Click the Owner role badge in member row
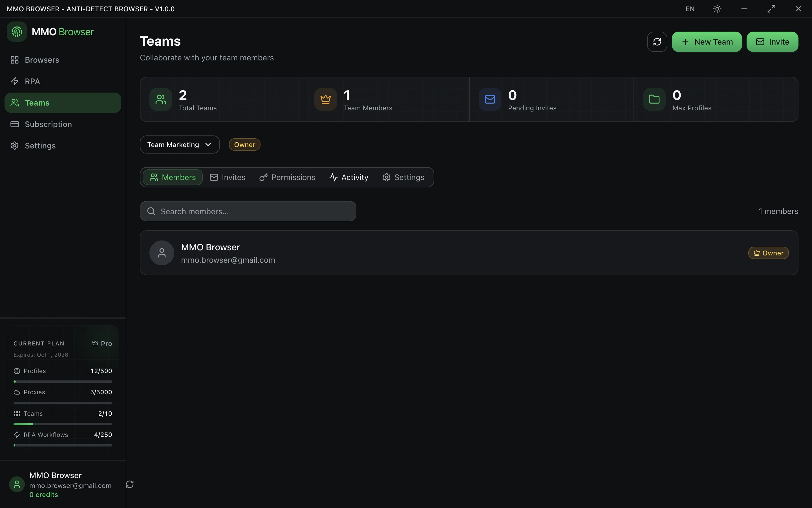812x508 pixels. [768, 253]
